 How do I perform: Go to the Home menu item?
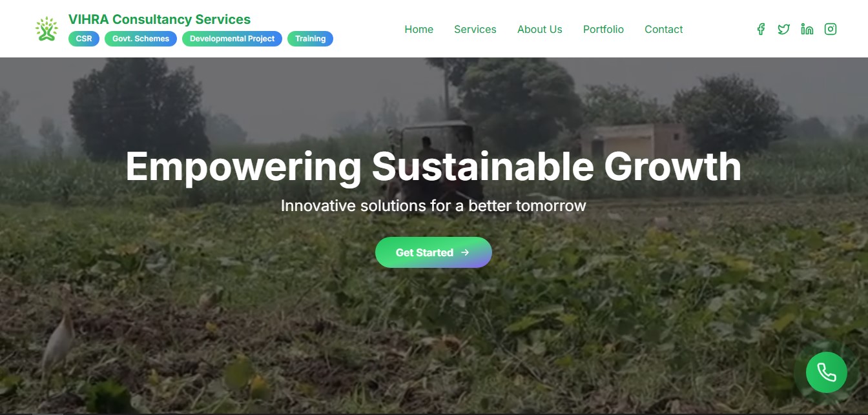tap(418, 29)
